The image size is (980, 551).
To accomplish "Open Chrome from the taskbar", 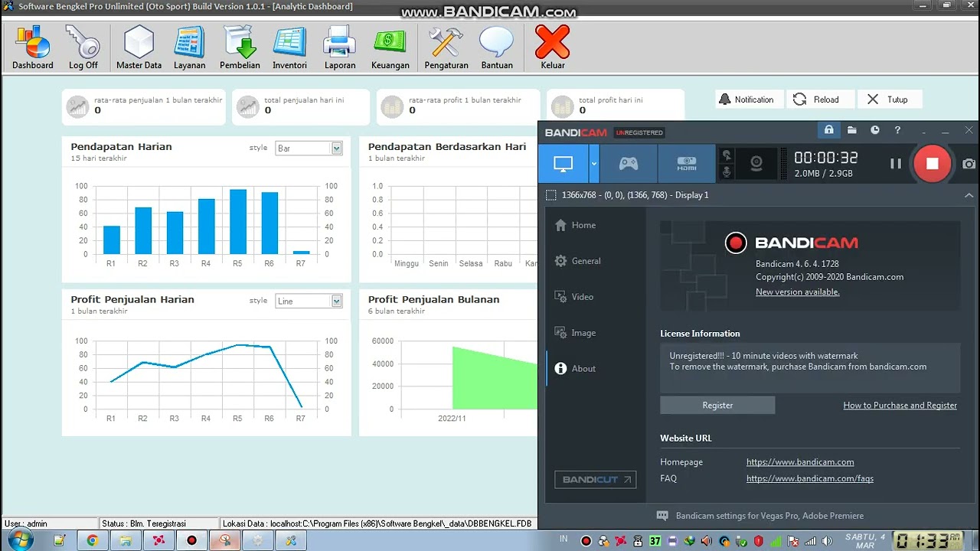I will pyautogui.click(x=93, y=540).
